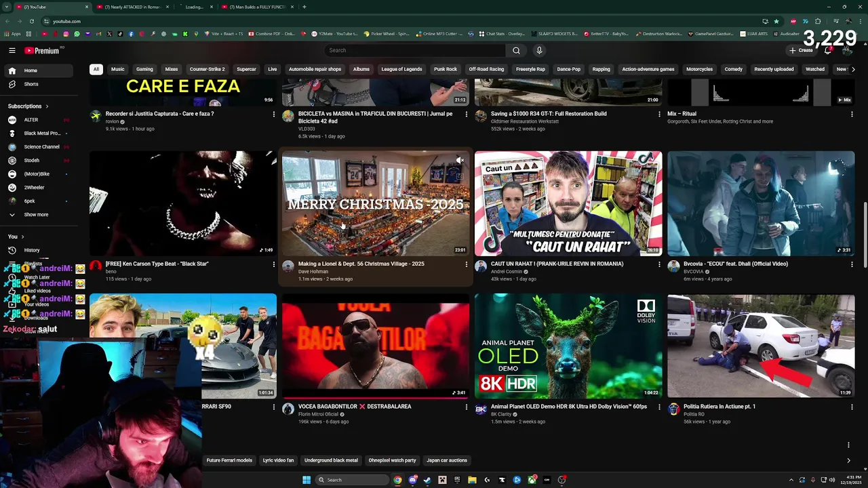Click the Ohnepixel watch party chip
This screenshot has height=488, width=868.
click(x=392, y=460)
